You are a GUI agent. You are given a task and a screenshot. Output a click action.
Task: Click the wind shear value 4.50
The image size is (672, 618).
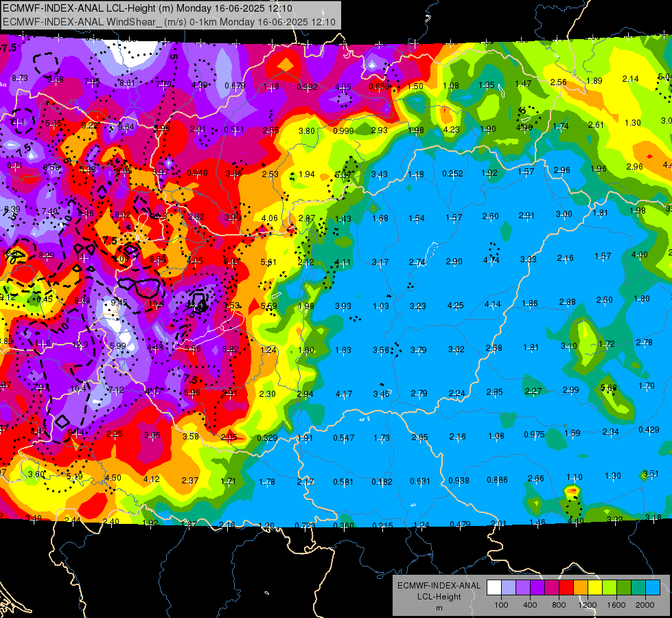tap(113, 478)
